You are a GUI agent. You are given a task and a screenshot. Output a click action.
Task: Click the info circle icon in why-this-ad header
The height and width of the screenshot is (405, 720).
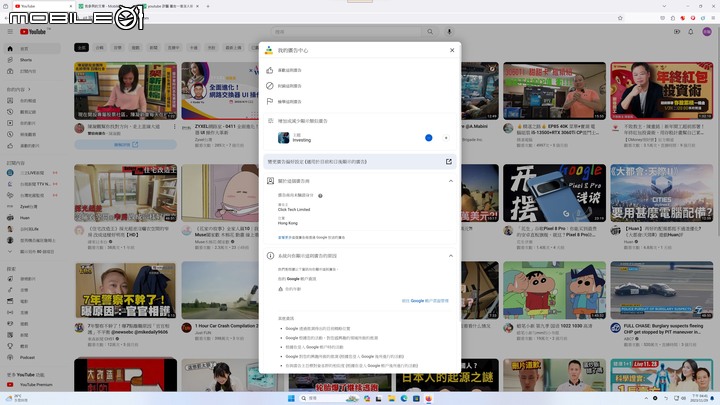(x=270, y=256)
